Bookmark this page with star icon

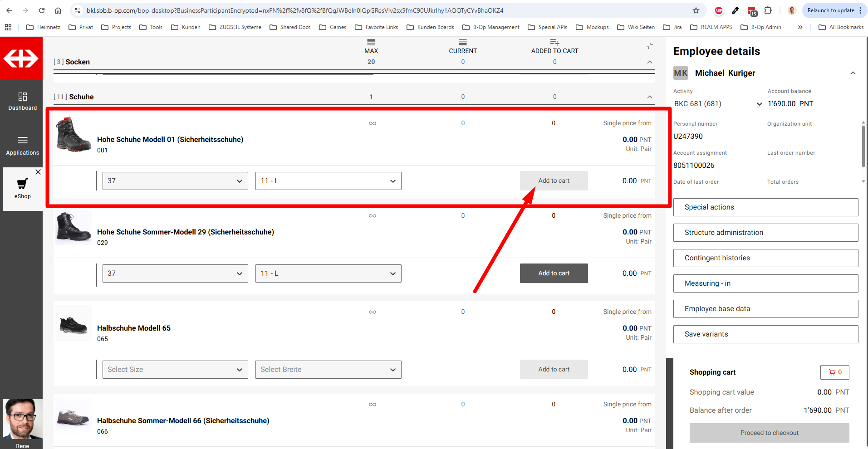point(696,10)
